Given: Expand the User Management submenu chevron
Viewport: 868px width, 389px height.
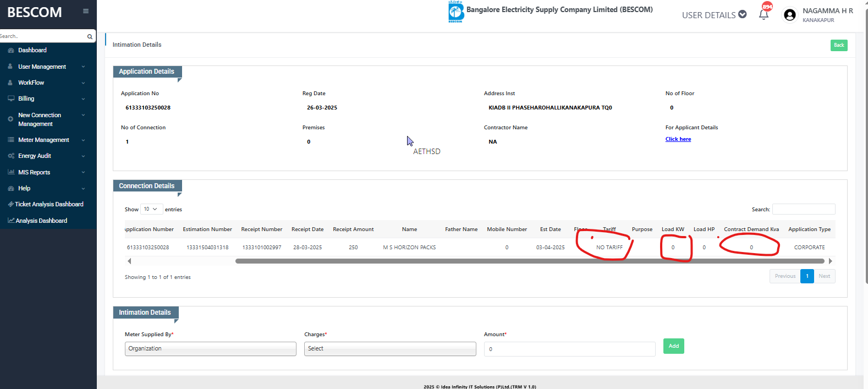Looking at the screenshot, I should pos(83,67).
